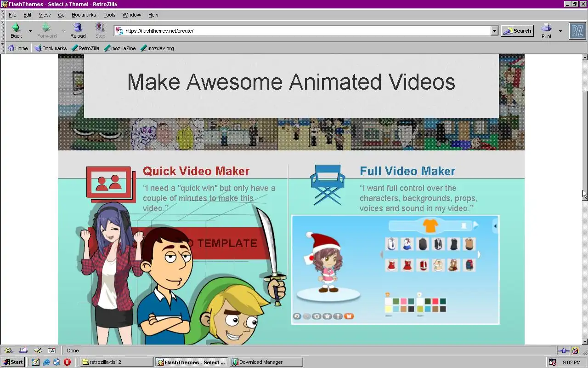Viewport: 588px width, 368px height.
Task: Click the Forward navigation arrow icon
Action: (46, 28)
